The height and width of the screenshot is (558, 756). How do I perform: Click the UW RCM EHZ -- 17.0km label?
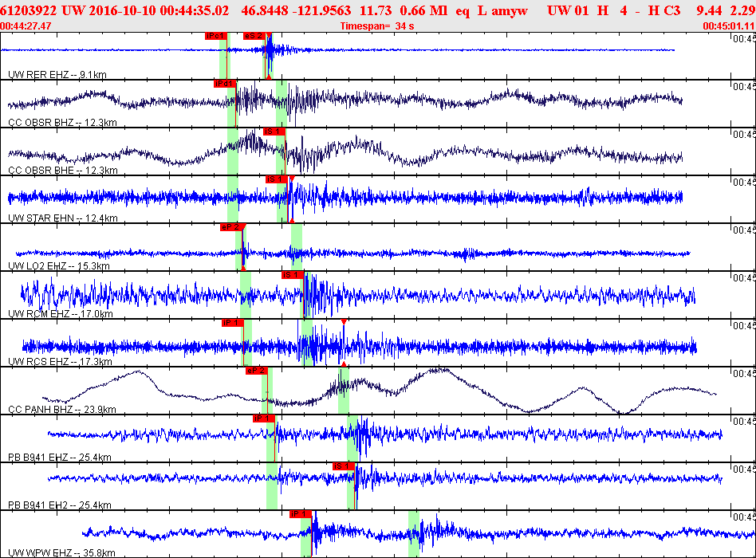pyautogui.click(x=61, y=314)
